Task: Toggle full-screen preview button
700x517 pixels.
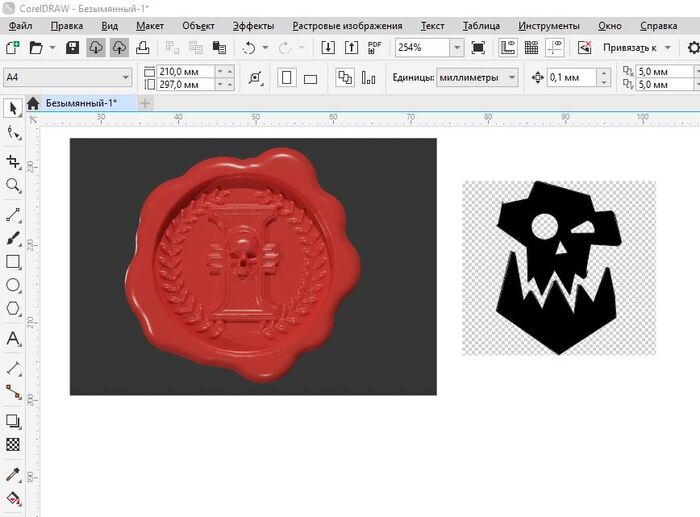Action: [x=478, y=47]
